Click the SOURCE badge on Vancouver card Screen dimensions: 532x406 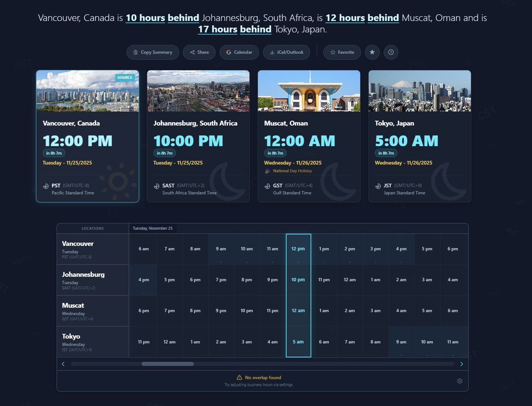click(x=125, y=77)
